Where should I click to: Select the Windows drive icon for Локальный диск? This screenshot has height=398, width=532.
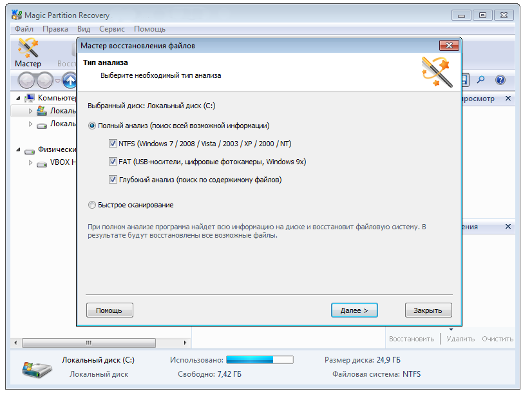pyautogui.click(x=42, y=111)
